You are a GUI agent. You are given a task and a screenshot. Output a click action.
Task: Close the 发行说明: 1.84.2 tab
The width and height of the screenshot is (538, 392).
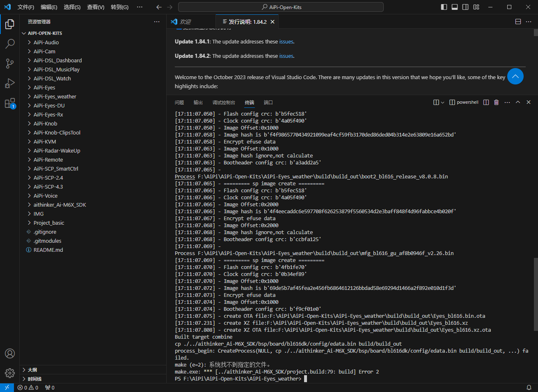click(x=272, y=22)
